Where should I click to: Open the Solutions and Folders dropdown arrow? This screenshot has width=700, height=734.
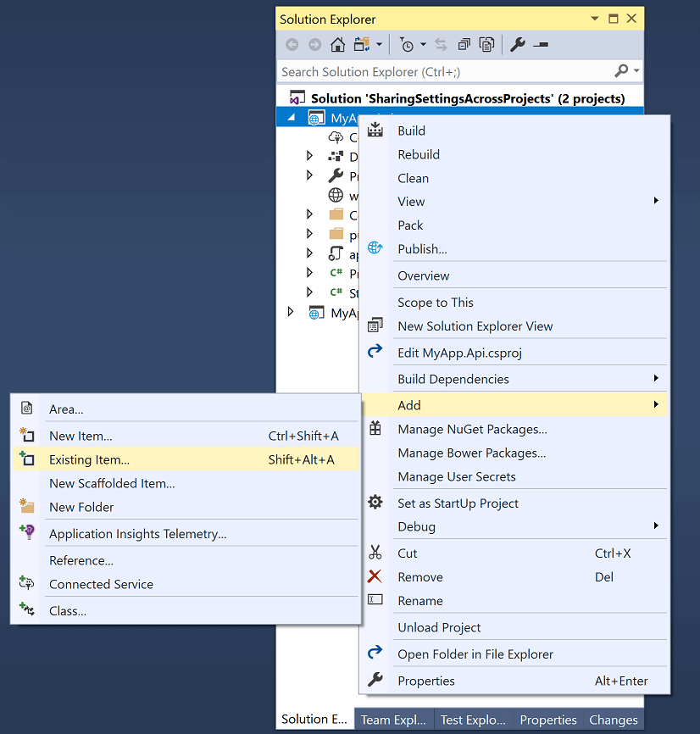pos(379,45)
